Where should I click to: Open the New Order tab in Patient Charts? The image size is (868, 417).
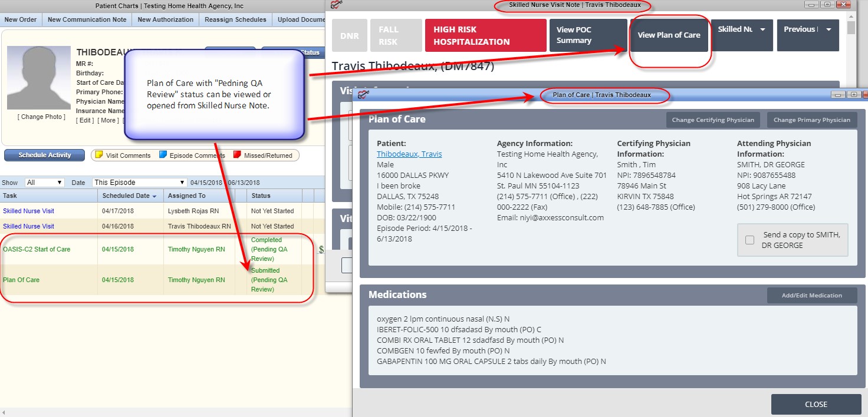click(21, 19)
